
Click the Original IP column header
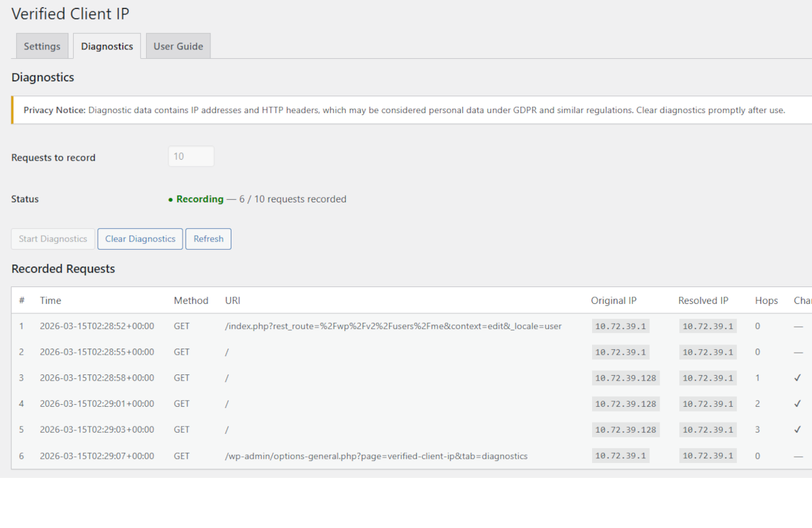pyautogui.click(x=614, y=300)
